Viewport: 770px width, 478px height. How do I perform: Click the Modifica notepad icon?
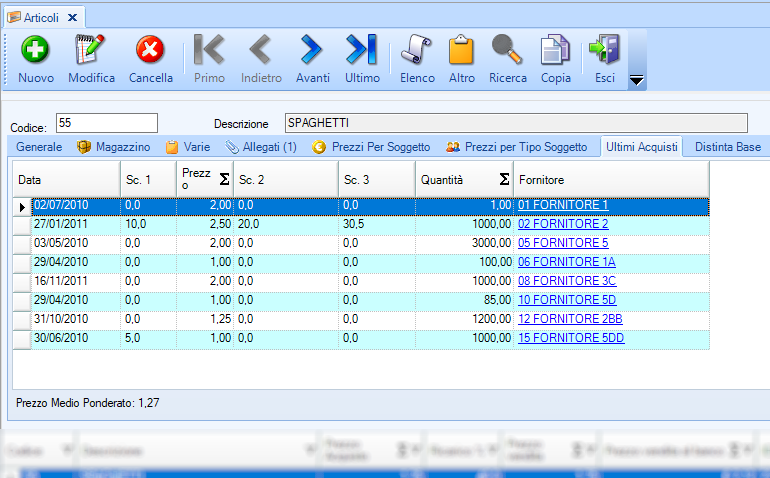click(x=91, y=50)
